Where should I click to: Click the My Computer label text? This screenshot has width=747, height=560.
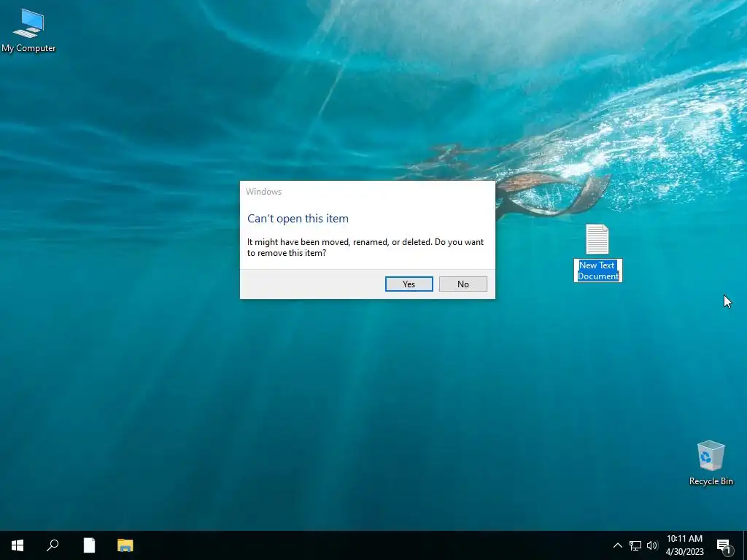coord(28,48)
